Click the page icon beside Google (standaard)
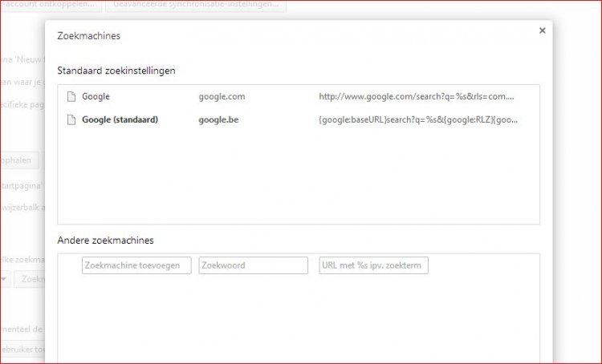 tap(71, 119)
